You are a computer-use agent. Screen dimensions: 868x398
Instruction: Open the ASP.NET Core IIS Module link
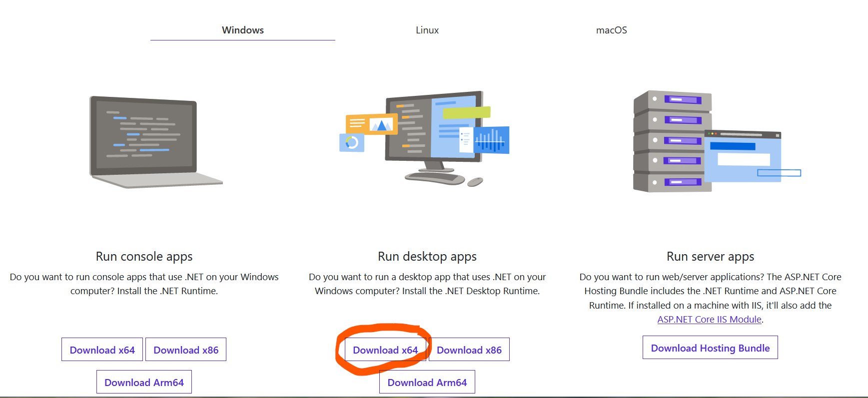pyautogui.click(x=709, y=319)
